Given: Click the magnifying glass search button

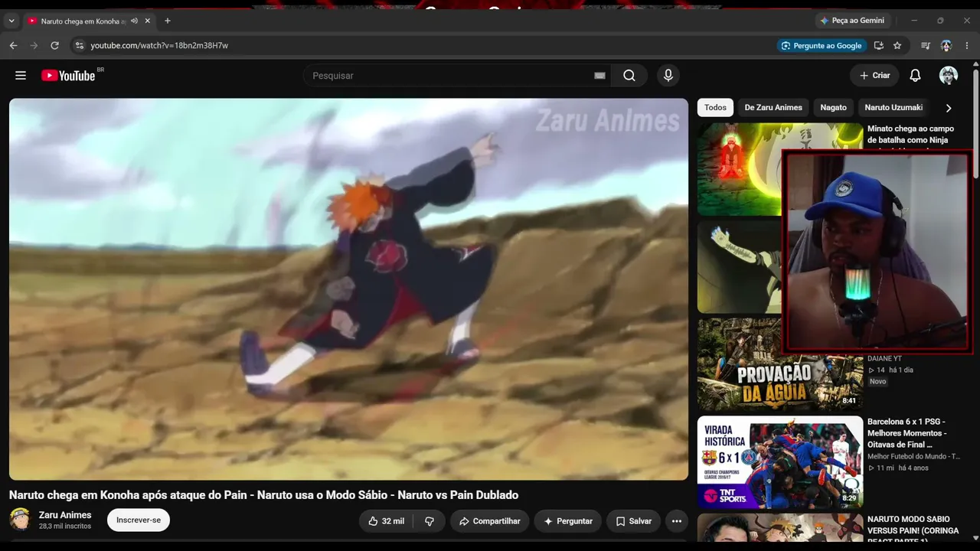Looking at the screenshot, I should pos(629,76).
